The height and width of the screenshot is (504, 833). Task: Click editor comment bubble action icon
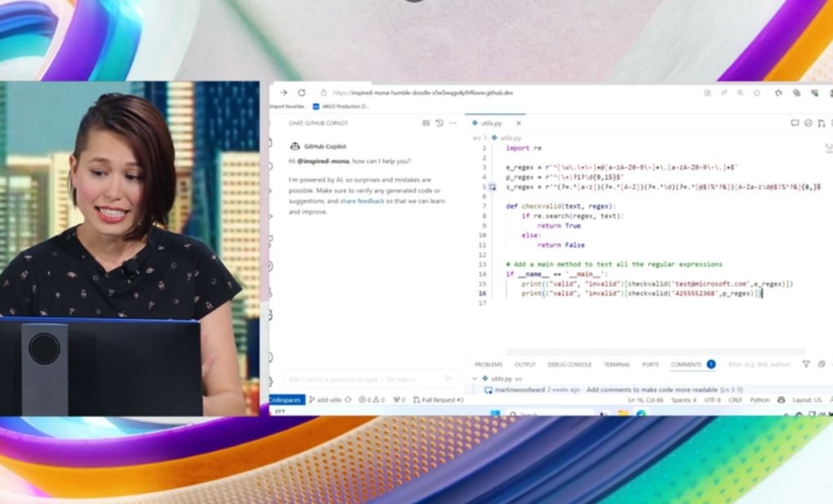click(x=795, y=124)
